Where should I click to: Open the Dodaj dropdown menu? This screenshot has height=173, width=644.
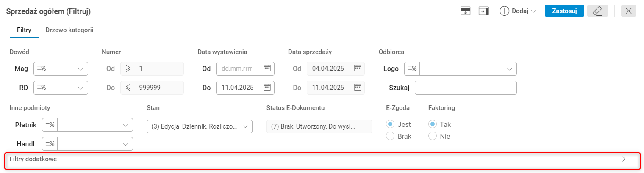518,11
